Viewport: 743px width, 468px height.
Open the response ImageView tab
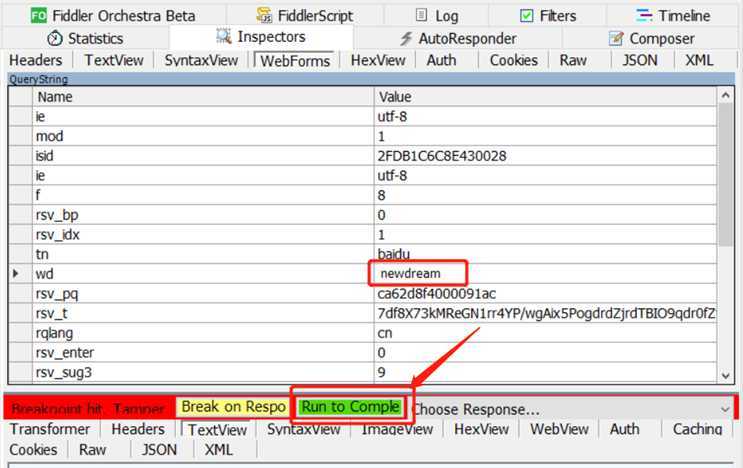click(397, 429)
